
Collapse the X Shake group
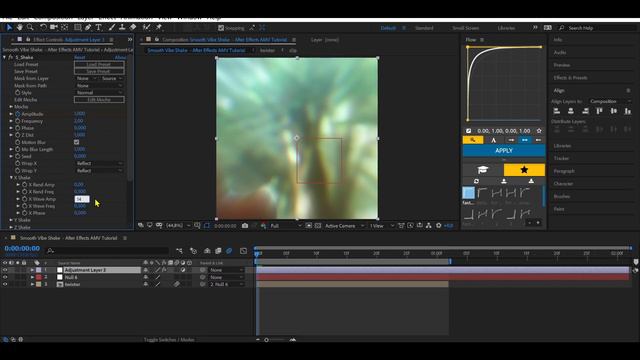click(11, 178)
